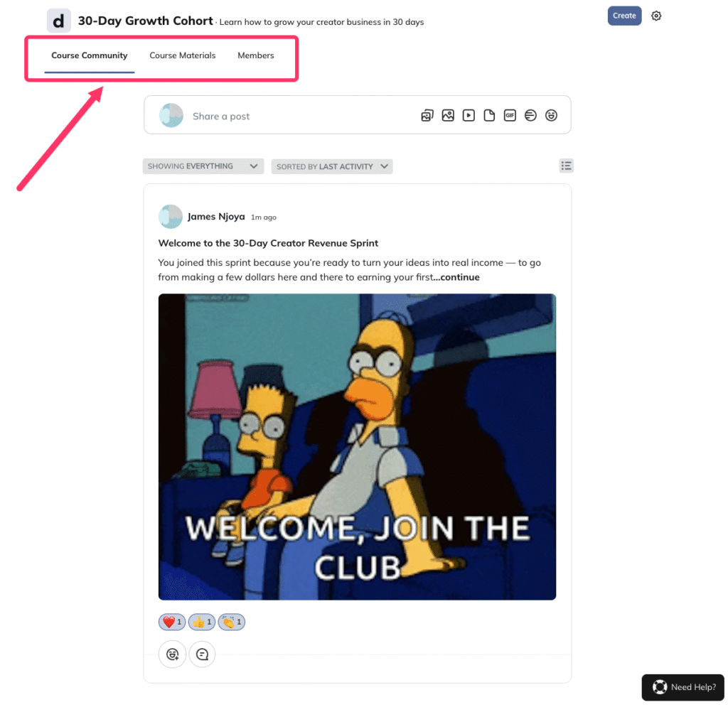This screenshot has width=728, height=707.
Task: Add a single image to the post
Action: tap(448, 116)
